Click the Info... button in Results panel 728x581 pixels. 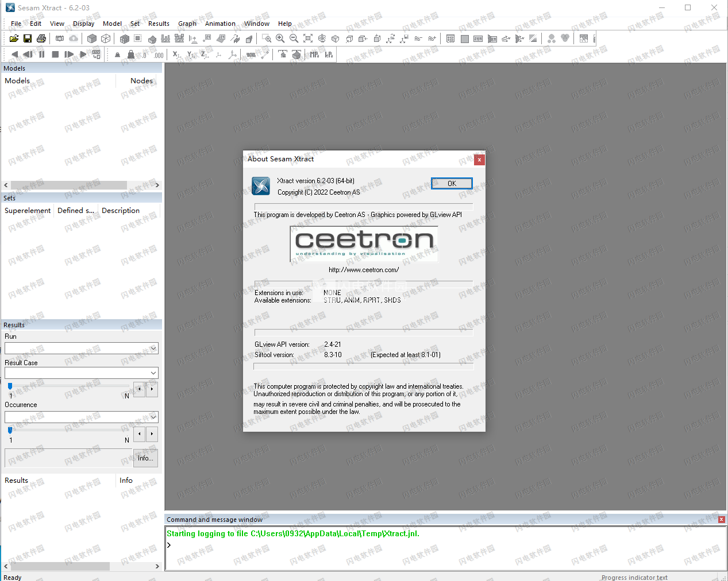point(145,458)
